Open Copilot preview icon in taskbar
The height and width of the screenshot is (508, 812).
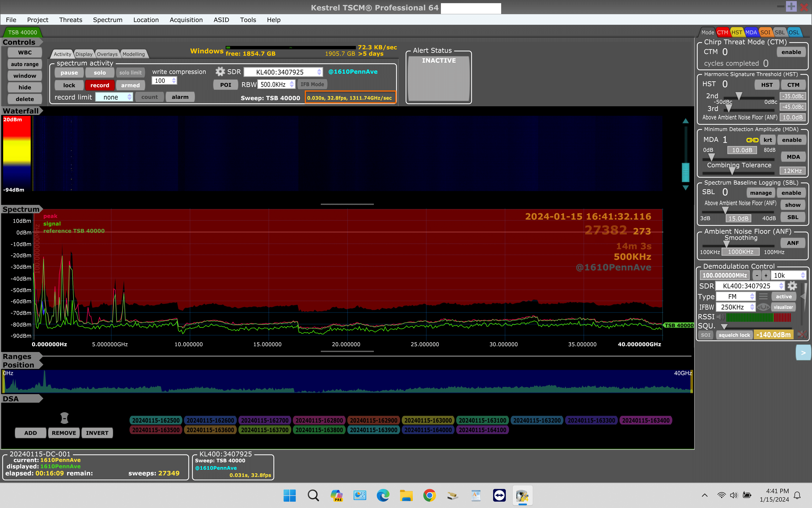pos(337,496)
